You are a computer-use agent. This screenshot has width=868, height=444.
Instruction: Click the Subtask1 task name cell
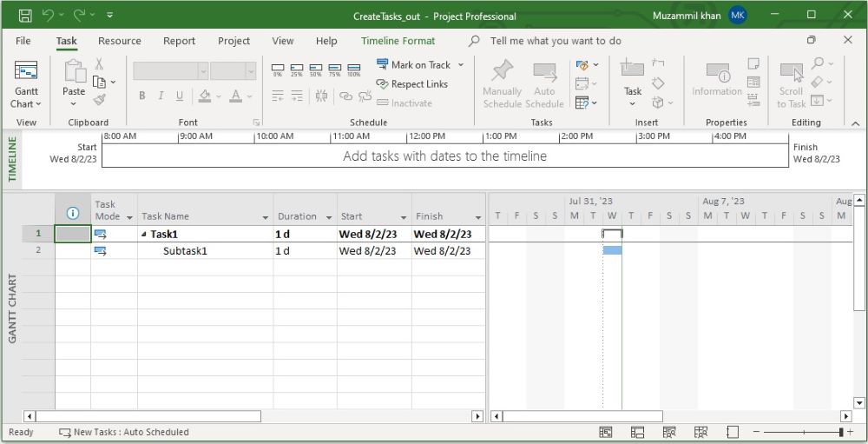pyautogui.click(x=204, y=251)
